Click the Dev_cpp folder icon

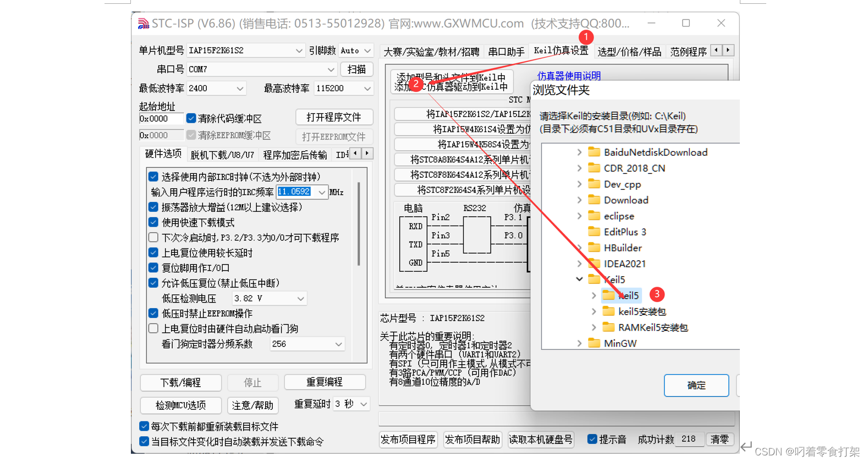pyautogui.click(x=594, y=184)
